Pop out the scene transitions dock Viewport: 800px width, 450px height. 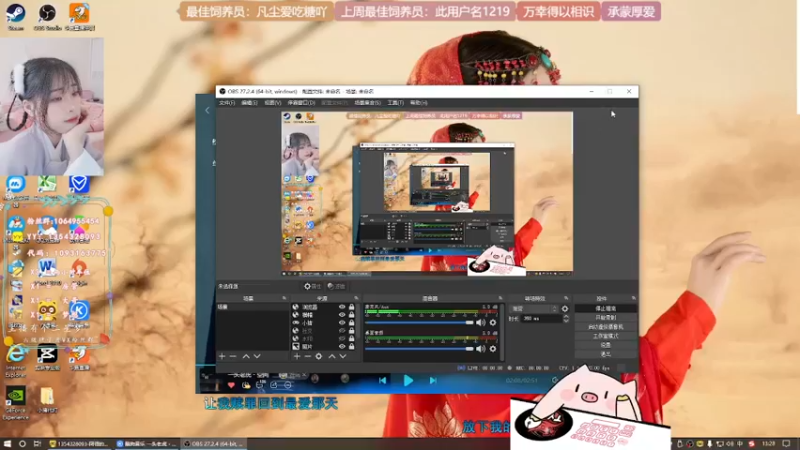tap(566, 298)
